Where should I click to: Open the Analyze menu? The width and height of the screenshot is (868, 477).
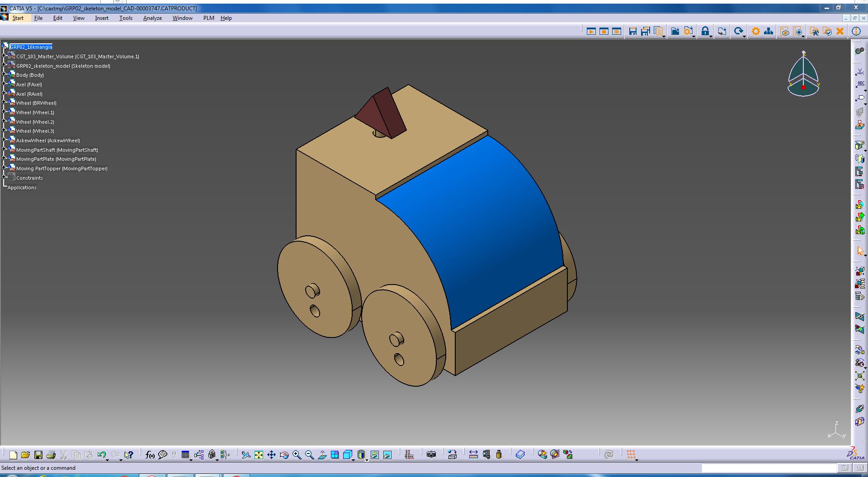(152, 18)
